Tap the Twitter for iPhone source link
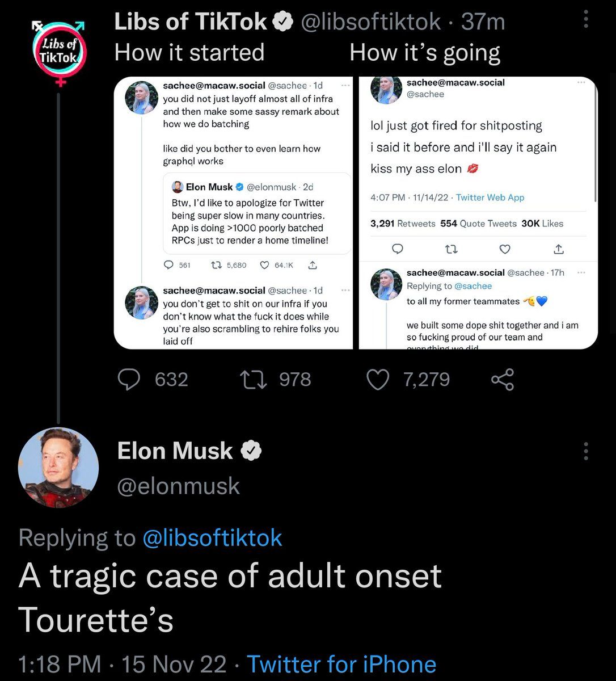Viewport: 616px width, 681px height. [x=341, y=664]
